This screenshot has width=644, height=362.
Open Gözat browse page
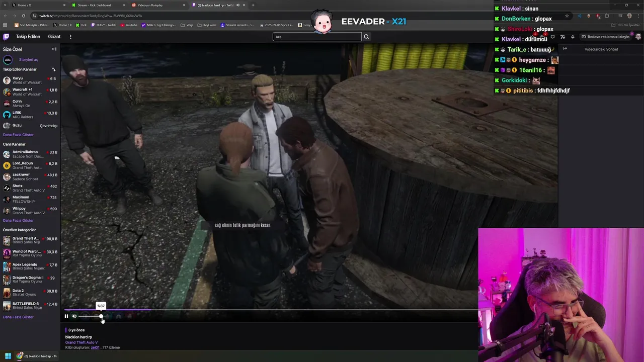pyautogui.click(x=54, y=37)
